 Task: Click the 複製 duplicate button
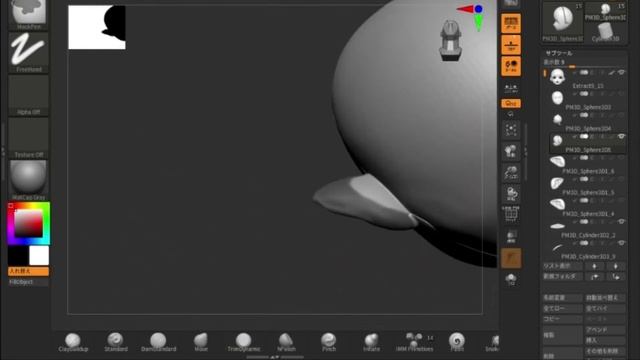click(x=562, y=335)
